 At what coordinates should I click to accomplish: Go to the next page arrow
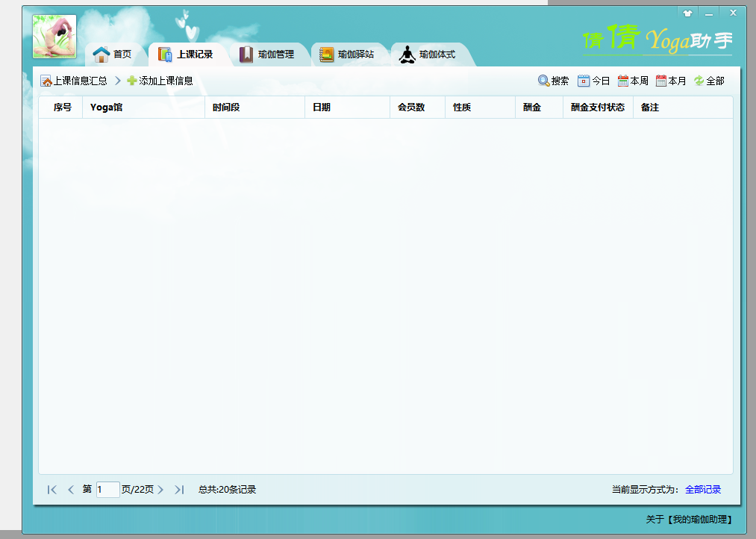pos(160,490)
